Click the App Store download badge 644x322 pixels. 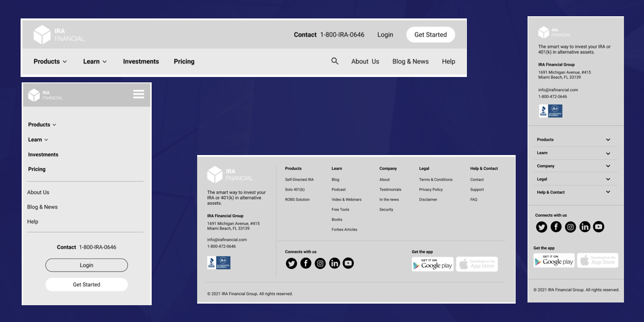[x=477, y=264]
